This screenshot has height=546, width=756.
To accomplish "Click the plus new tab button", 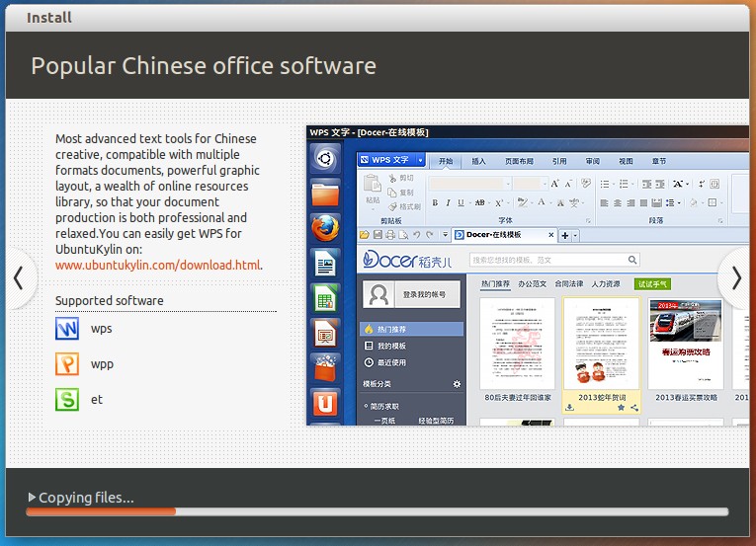I will (x=565, y=236).
